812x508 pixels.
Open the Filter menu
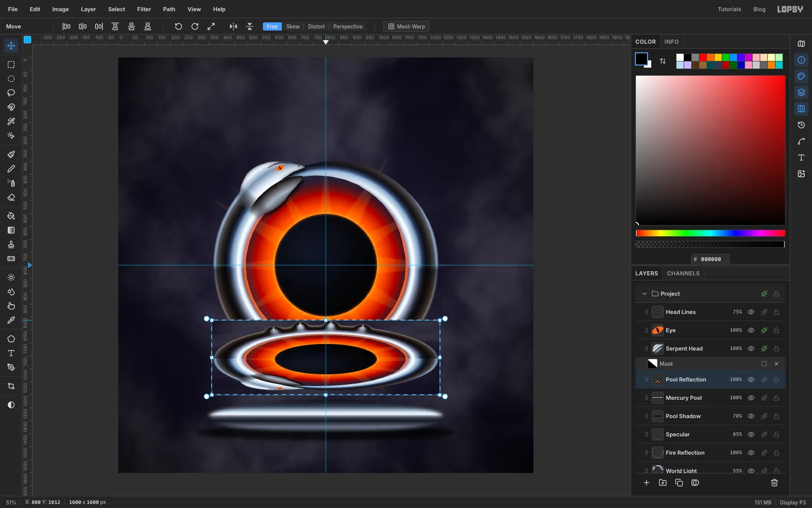(144, 9)
